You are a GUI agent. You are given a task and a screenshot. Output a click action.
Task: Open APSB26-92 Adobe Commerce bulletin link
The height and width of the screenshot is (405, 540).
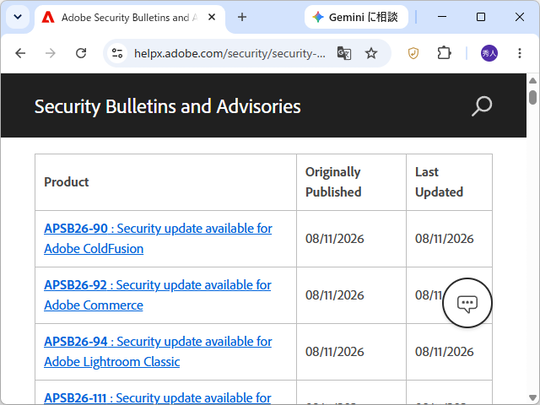(x=157, y=295)
